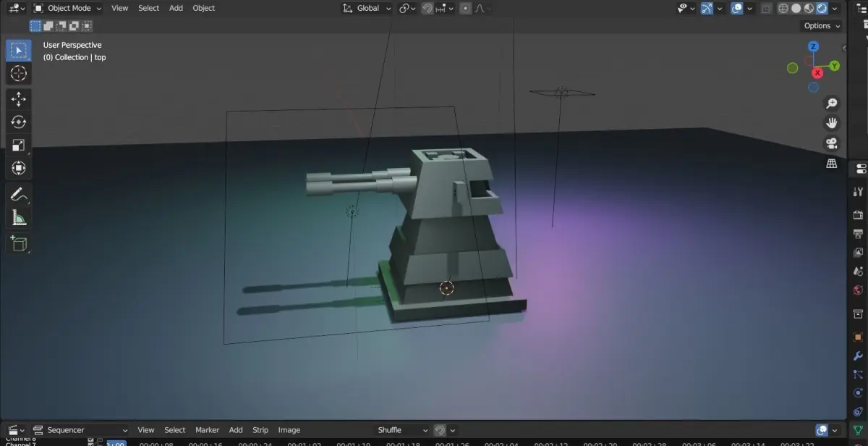Switch to material preview shading

pos(809,8)
